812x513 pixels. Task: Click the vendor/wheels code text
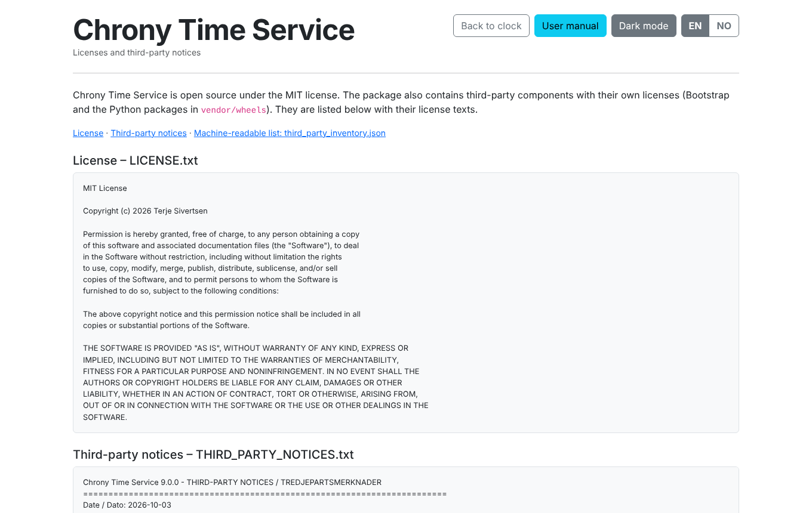(x=233, y=110)
